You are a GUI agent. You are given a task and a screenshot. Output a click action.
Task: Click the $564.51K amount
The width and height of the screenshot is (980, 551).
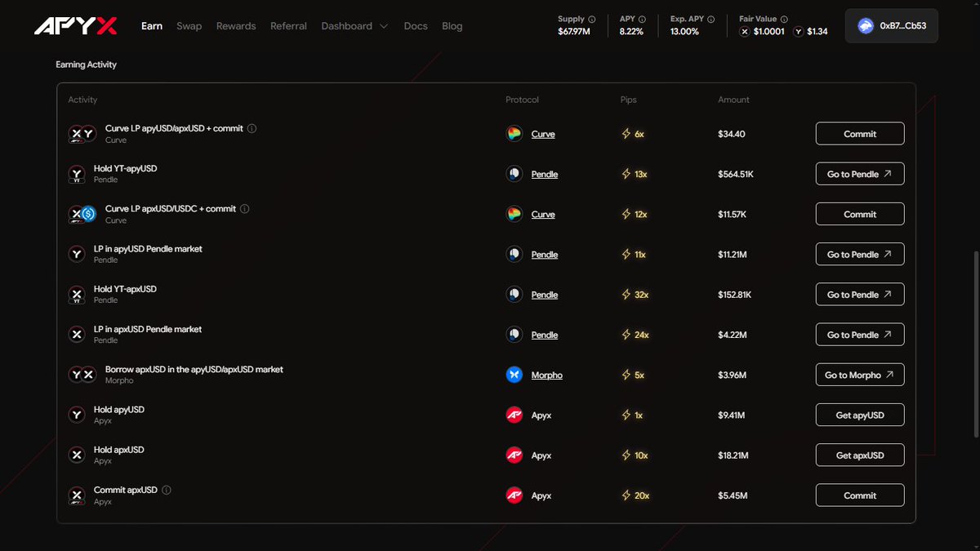click(x=736, y=174)
